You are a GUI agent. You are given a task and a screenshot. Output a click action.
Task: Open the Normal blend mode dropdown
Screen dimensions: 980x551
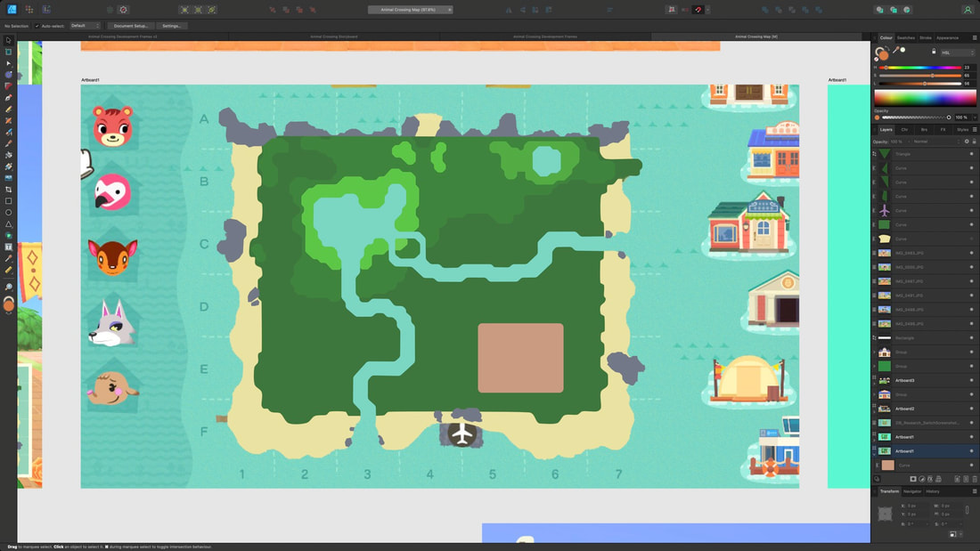tap(935, 142)
